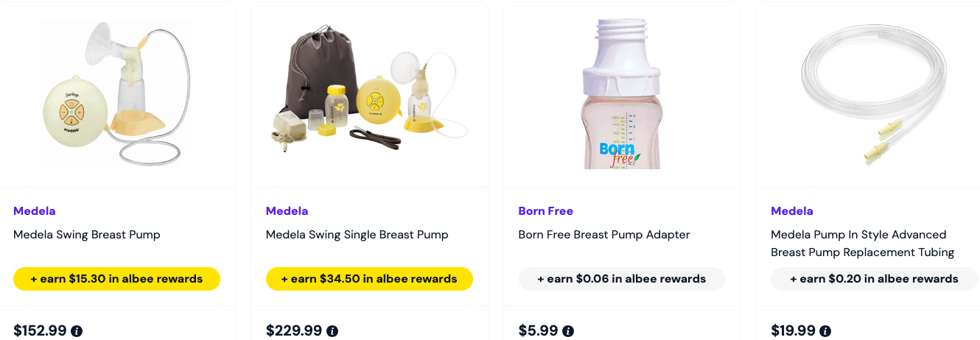
Task: View Born Free adapter bottle image
Action: pos(622,94)
